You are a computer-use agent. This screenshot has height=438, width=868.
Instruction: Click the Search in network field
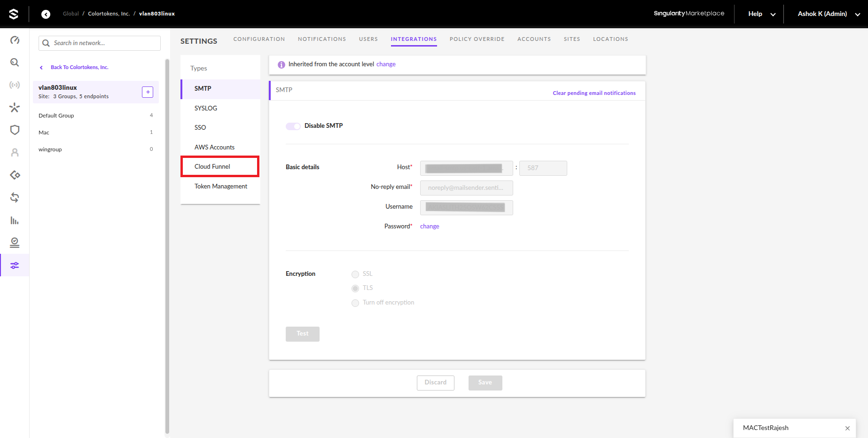[105, 43]
